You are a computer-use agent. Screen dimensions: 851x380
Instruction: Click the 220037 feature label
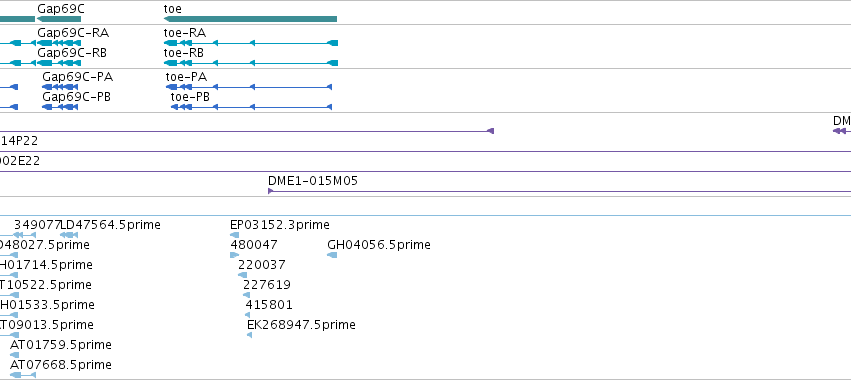[262, 265]
